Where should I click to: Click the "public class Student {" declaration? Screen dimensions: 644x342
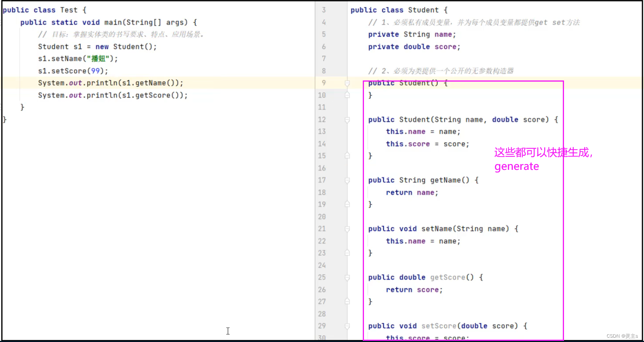(399, 10)
